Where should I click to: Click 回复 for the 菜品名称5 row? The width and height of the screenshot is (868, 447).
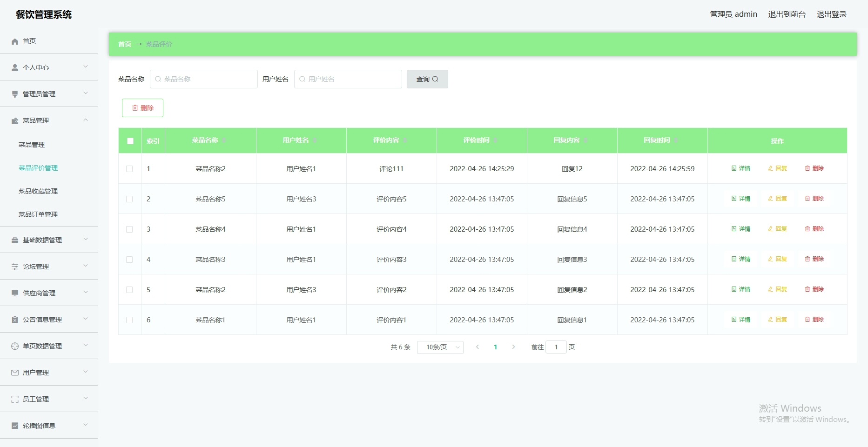[777, 199]
